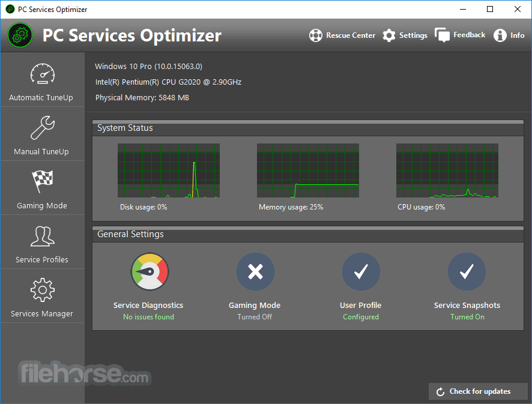532x404 pixels.
Task: Click the Gaming Mode label in General Settings
Action: click(x=255, y=306)
